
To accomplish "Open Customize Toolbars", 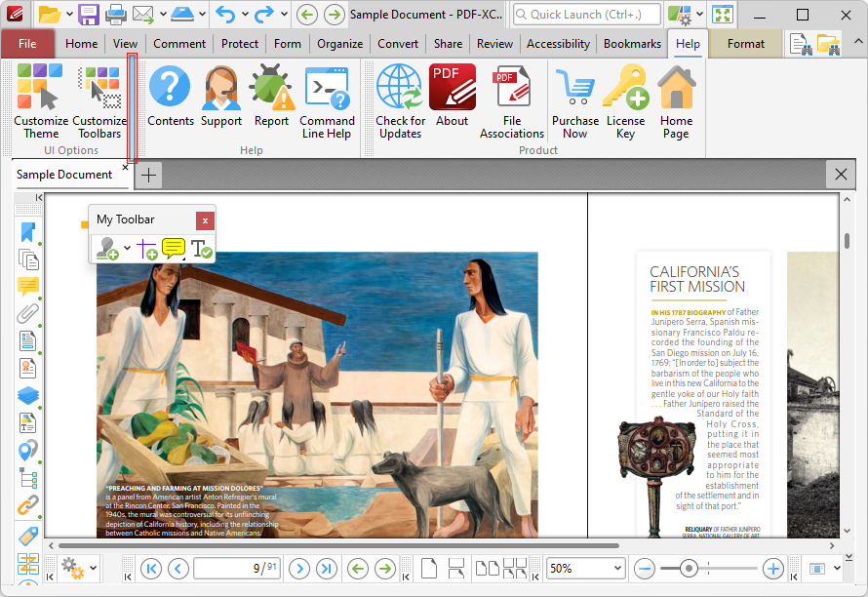I will point(99,101).
